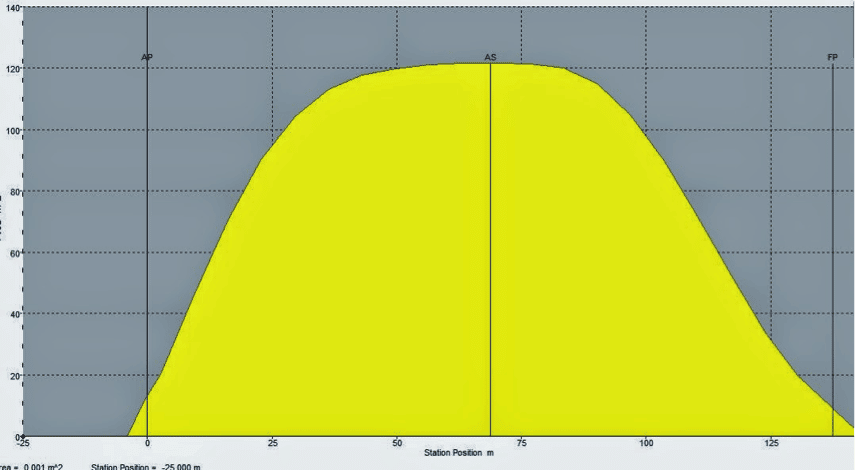Click the 20 tick label on vertical axis
The height and width of the screenshot is (471, 855).
13,376
